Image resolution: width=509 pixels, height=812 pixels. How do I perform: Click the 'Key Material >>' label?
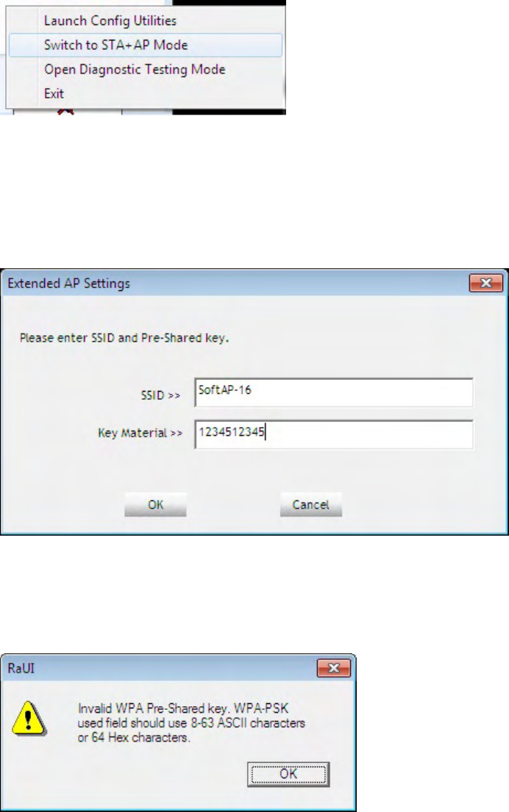click(x=140, y=433)
